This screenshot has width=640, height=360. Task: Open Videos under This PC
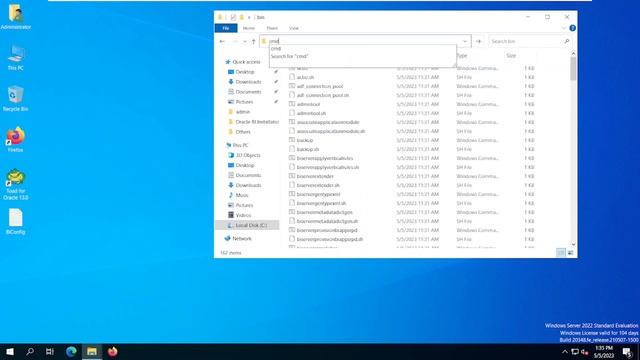pos(243,216)
